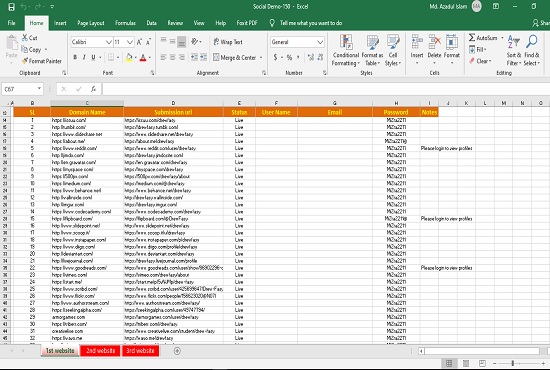
Task: Open the General number format dropdown
Action: [x=320, y=42]
